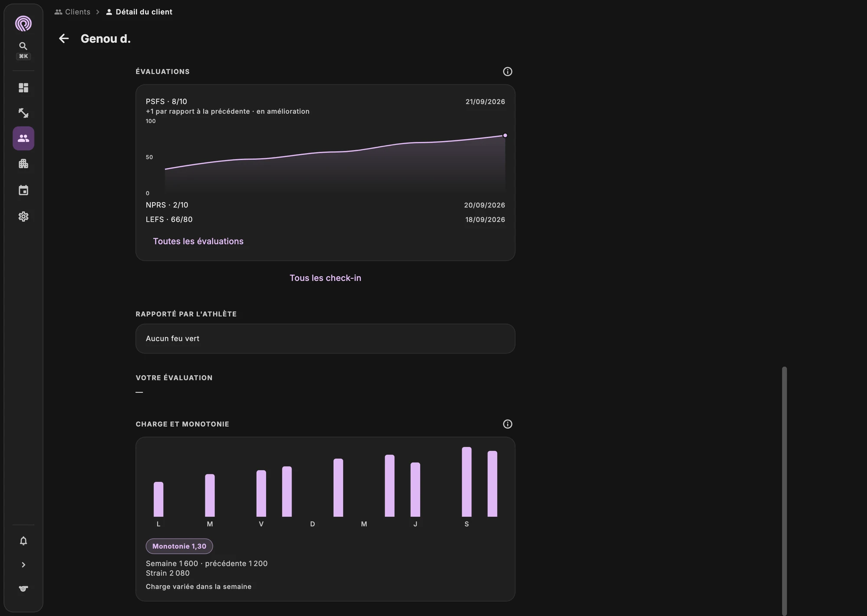Go back using the left arrow
Image resolution: width=867 pixels, height=616 pixels.
[x=64, y=39]
